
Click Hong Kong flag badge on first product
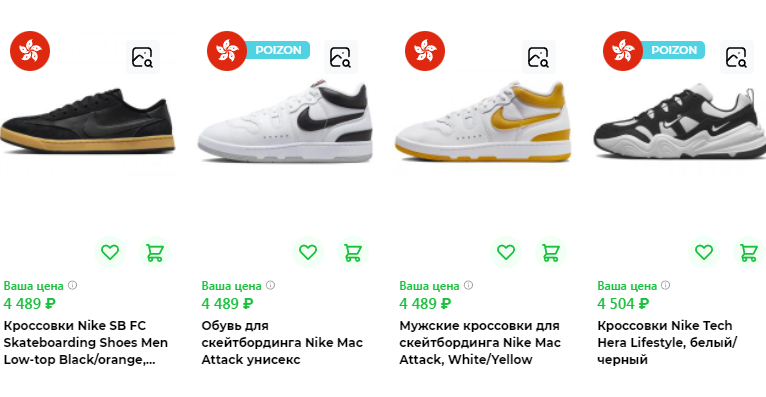point(30,51)
